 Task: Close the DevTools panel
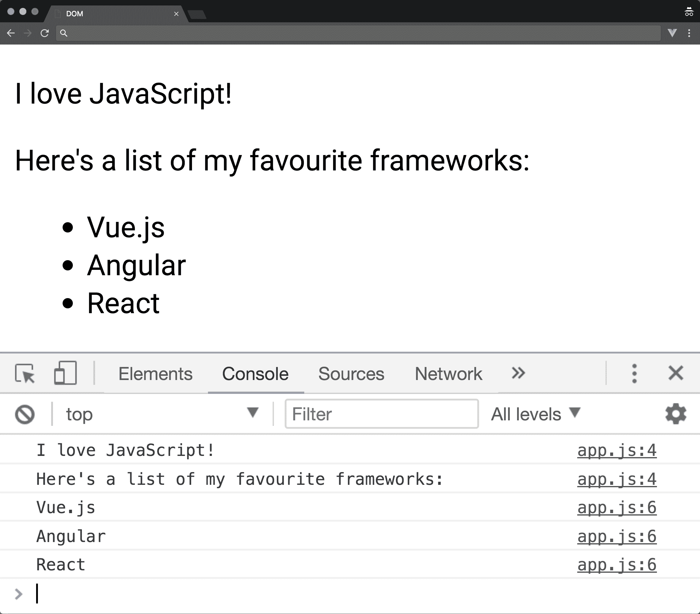click(x=676, y=373)
